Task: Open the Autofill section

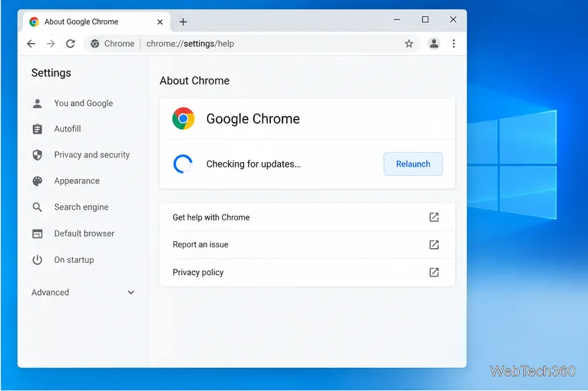Action: coord(68,129)
